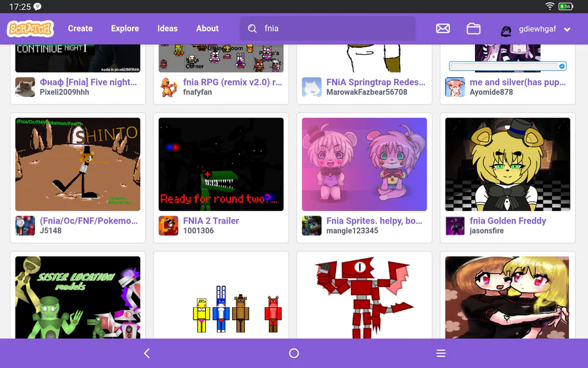Open the About menu
The width and height of the screenshot is (588, 368).
pos(207,29)
